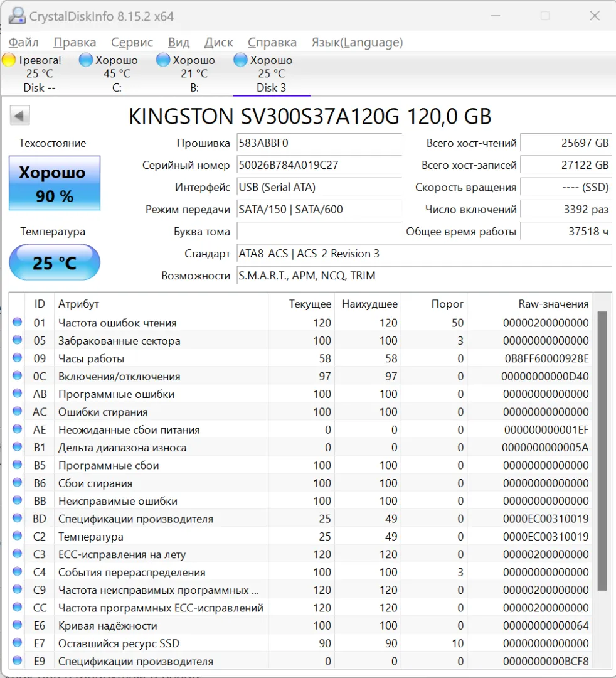
Task: Click status dot of attribute B1 row
Action: click(18, 447)
